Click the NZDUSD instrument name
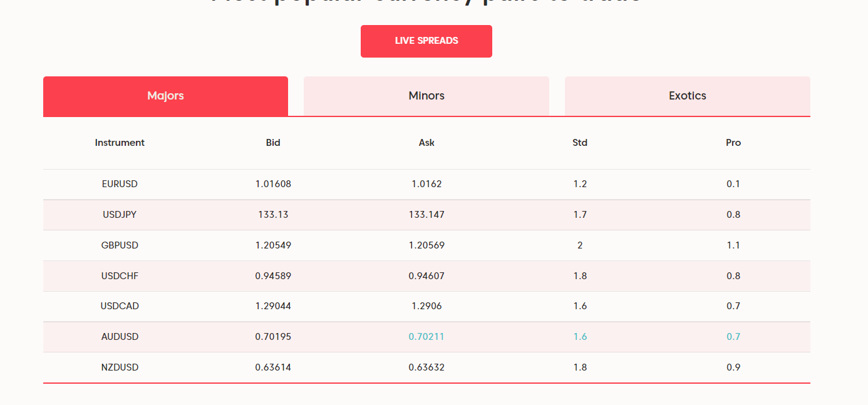 [x=120, y=367]
